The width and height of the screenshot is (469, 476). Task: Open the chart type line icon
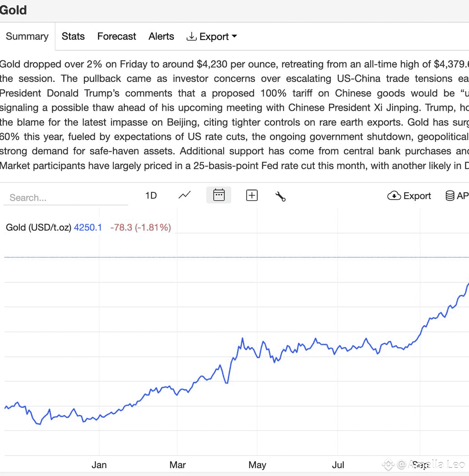184,195
